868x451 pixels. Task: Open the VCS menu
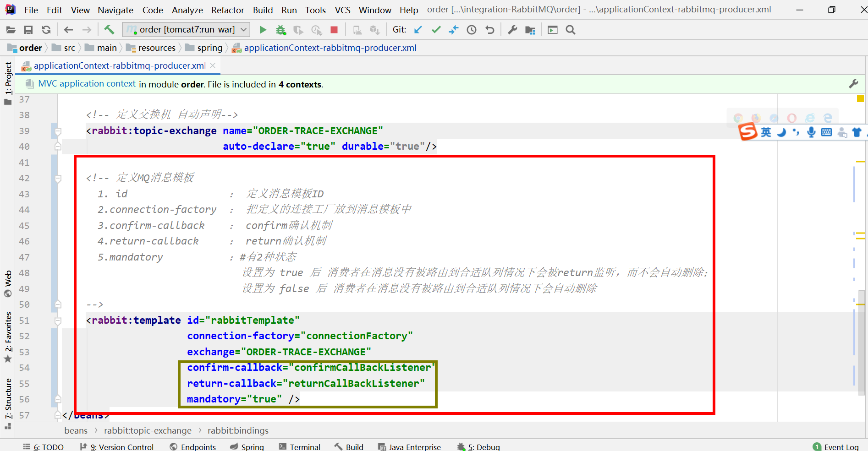342,10
